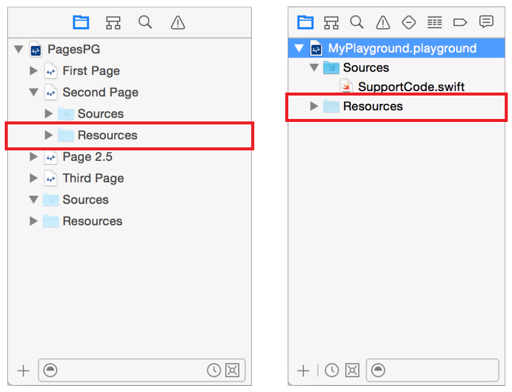Select Third Page playground page
Screen dimensions: 512x392
click(93, 178)
